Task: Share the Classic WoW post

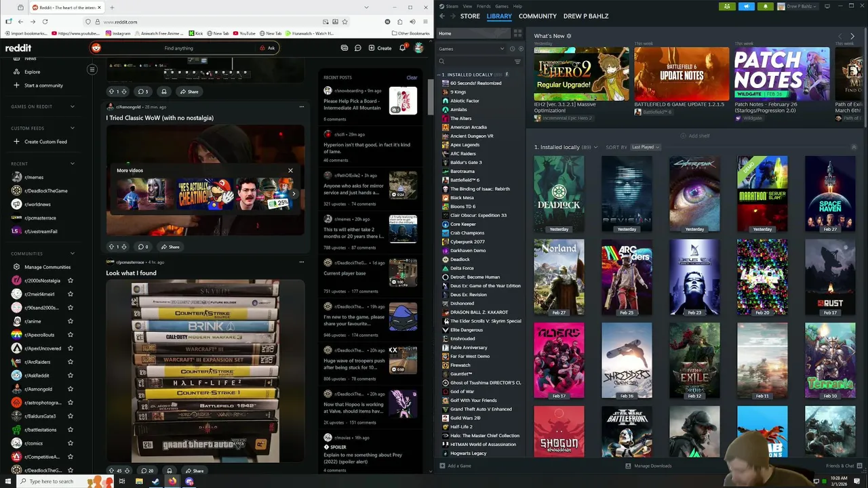Action: pos(170,247)
